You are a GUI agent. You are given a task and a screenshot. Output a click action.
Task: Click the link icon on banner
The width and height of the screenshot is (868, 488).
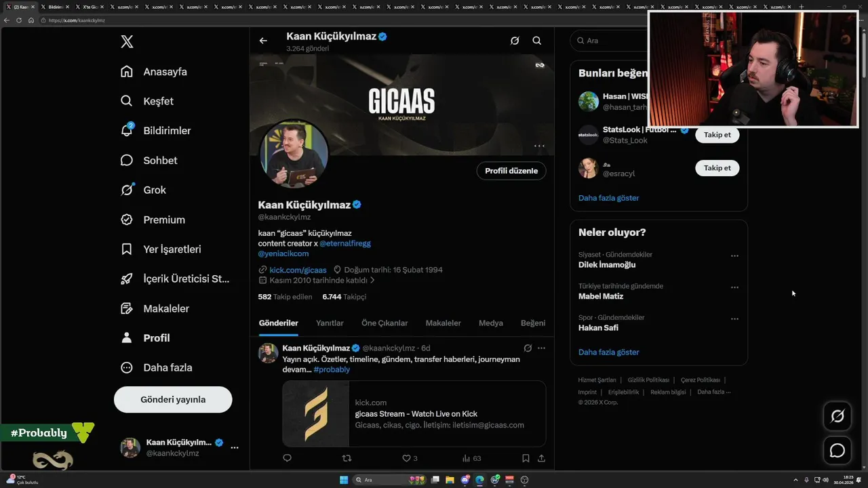point(540,65)
